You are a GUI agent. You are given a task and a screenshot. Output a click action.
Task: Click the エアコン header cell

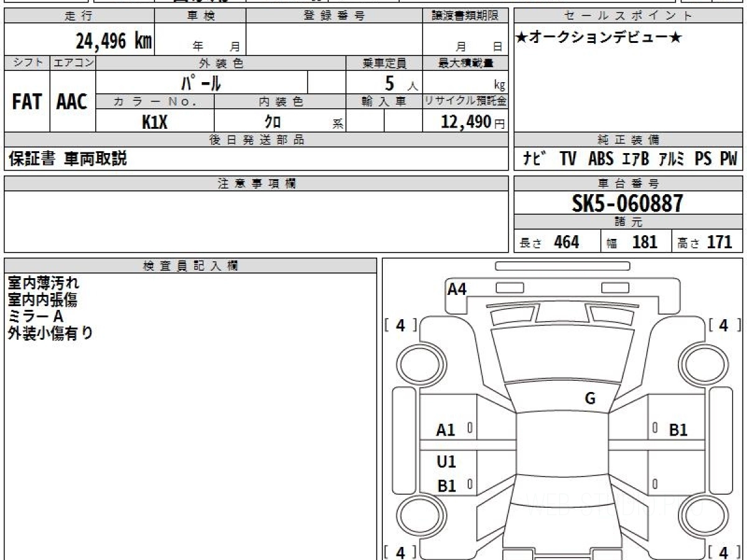point(73,63)
